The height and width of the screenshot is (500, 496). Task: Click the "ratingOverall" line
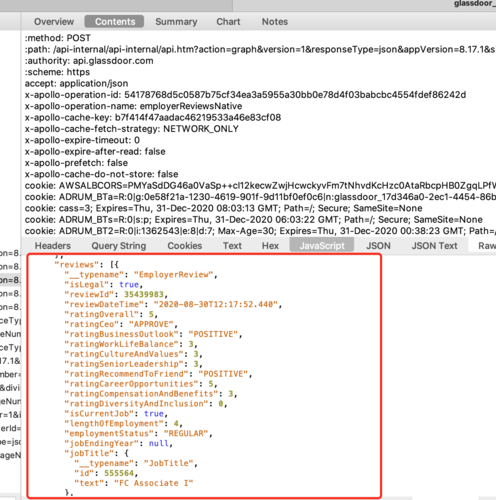(x=111, y=314)
